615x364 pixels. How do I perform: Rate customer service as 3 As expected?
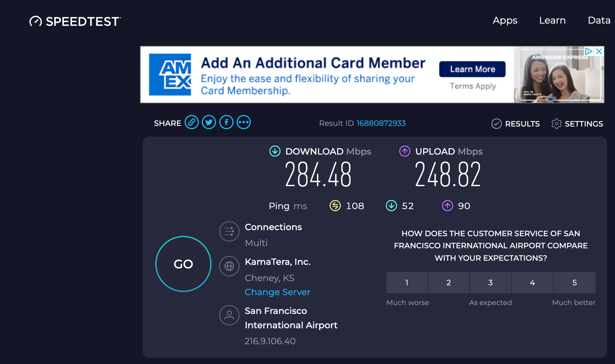pos(490,282)
